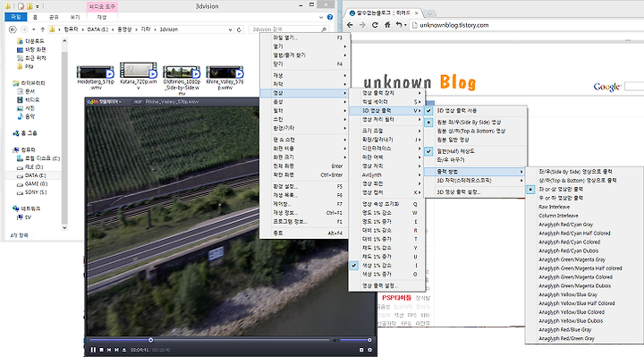The height and width of the screenshot is (357, 644).
Task: Skip to next file in player
Action: click(116, 350)
